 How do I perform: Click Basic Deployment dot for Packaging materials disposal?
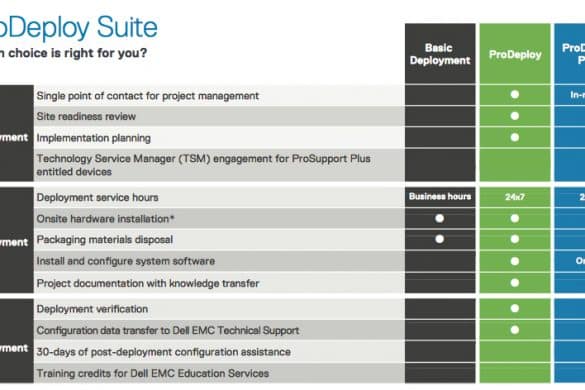[440, 239]
